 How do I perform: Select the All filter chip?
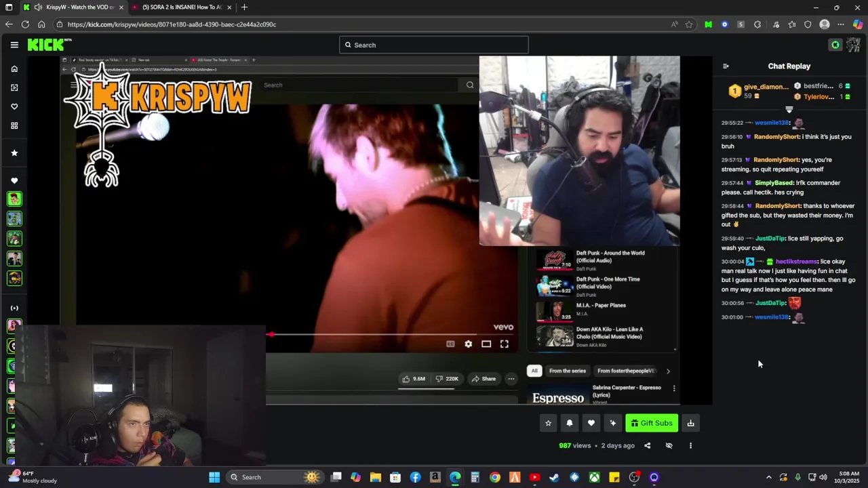(534, 371)
